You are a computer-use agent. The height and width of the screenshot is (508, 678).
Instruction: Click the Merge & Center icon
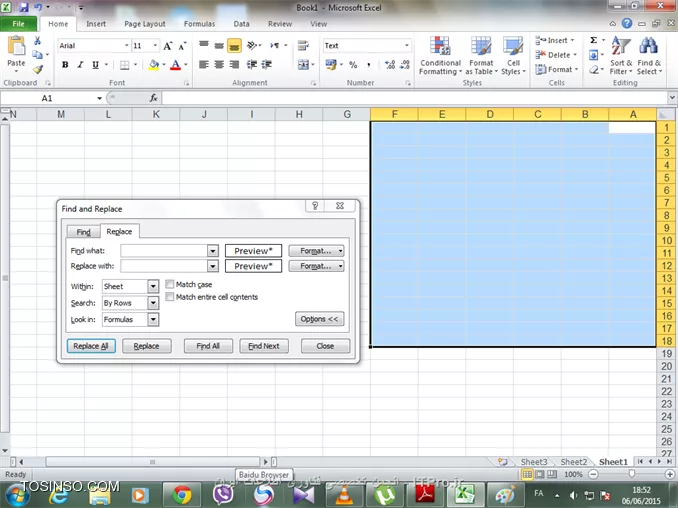pyautogui.click(x=303, y=65)
